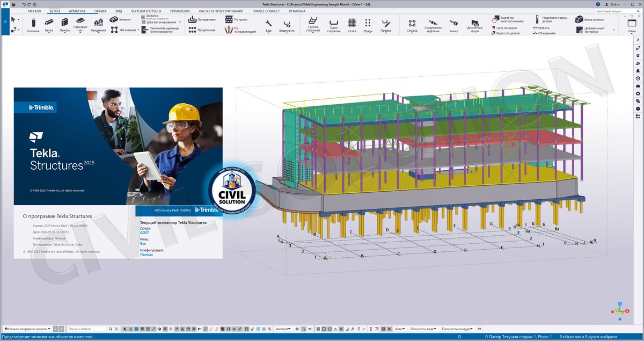Expand Шов бетонирования dropdown arrow

[x=180, y=22]
